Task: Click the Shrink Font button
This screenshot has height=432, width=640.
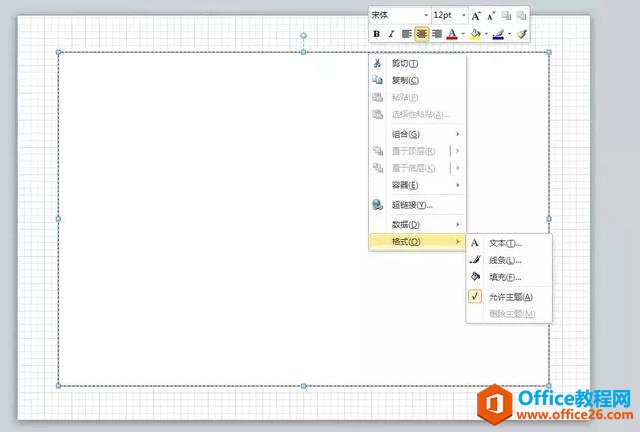Action: pos(491,16)
